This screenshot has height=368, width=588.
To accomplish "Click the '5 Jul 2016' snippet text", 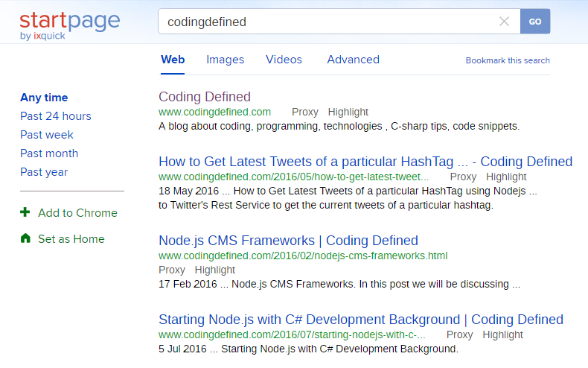I will (x=182, y=349).
